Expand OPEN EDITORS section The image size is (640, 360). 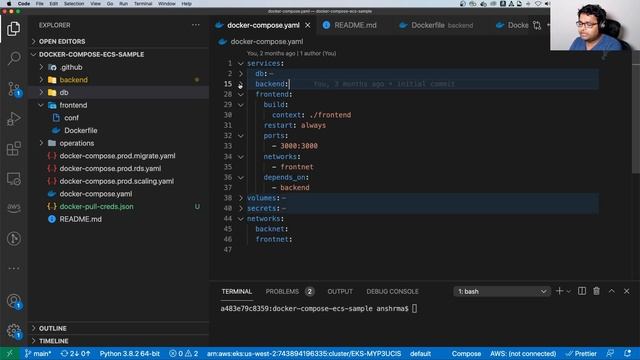(x=62, y=42)
